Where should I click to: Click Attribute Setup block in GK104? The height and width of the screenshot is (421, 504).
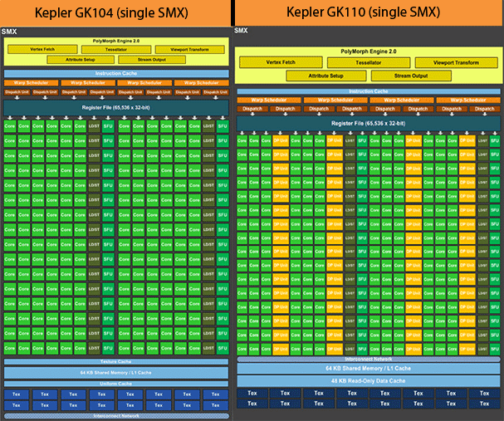81,60
